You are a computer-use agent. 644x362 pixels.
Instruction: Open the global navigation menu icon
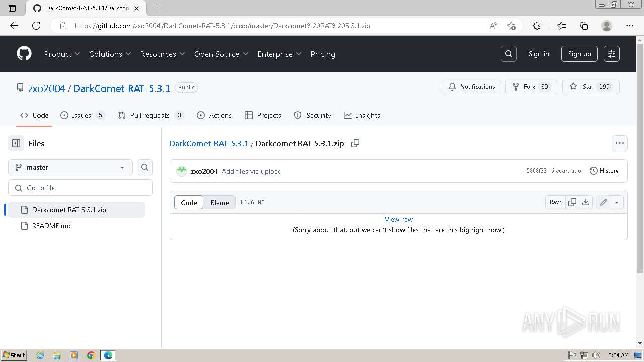point(612,54)
